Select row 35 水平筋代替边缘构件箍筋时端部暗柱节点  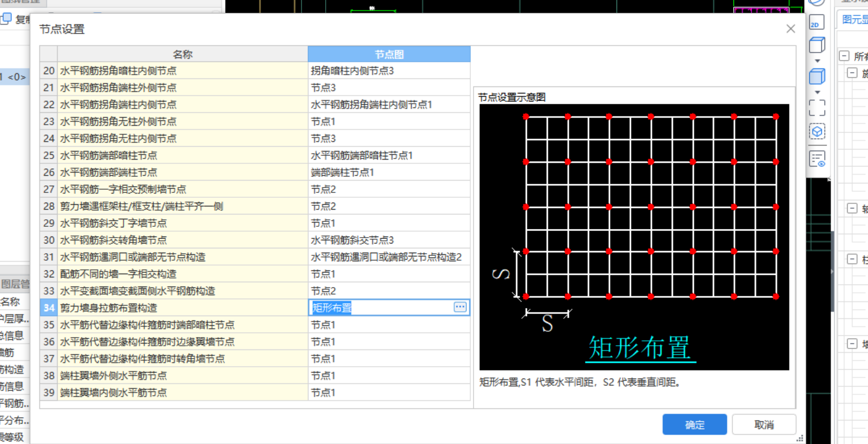(x=183, y=325)
